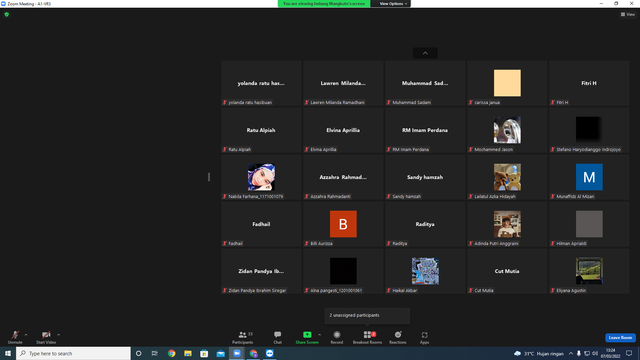
Task: Click the taskbar search box
Action: click(x=73, y=353)
